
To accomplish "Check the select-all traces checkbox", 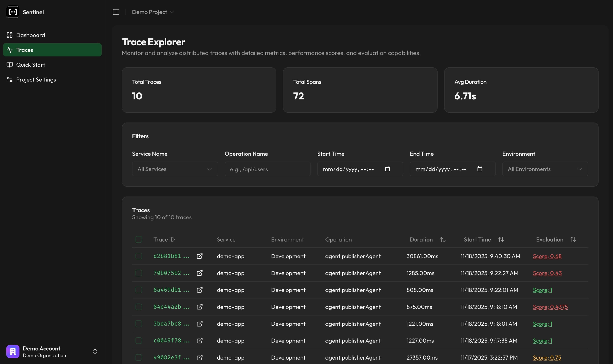I will (x=139, y=239).
